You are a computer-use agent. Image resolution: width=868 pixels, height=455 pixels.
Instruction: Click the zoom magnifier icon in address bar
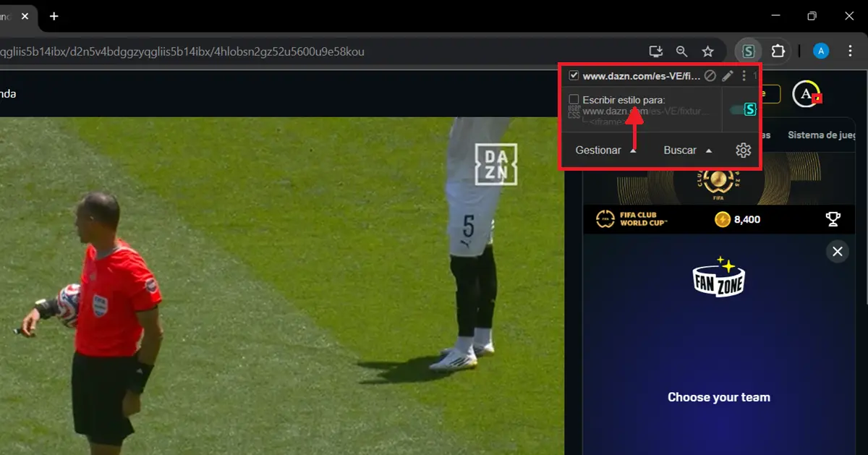tap(681, 51)
